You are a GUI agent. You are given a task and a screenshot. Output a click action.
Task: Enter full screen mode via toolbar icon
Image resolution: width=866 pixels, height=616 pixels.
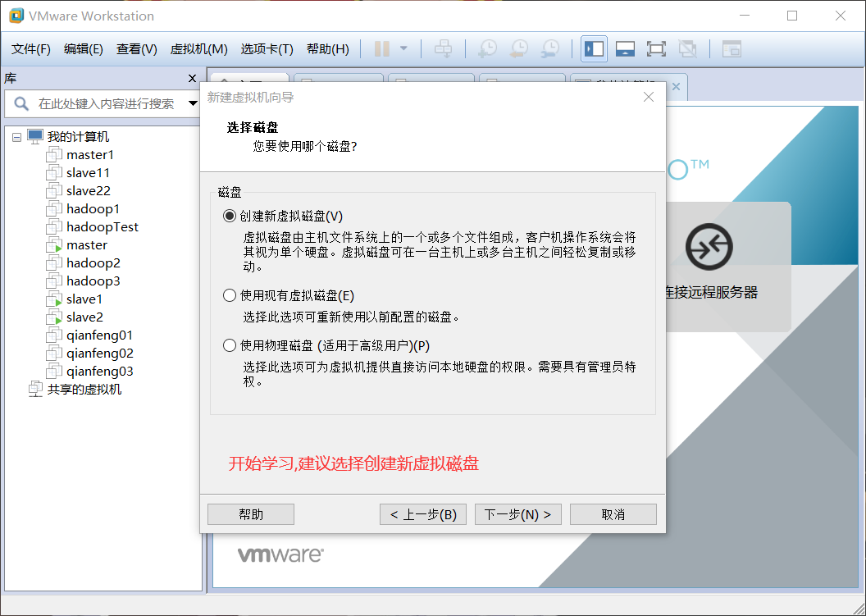(x=656, y=48)
